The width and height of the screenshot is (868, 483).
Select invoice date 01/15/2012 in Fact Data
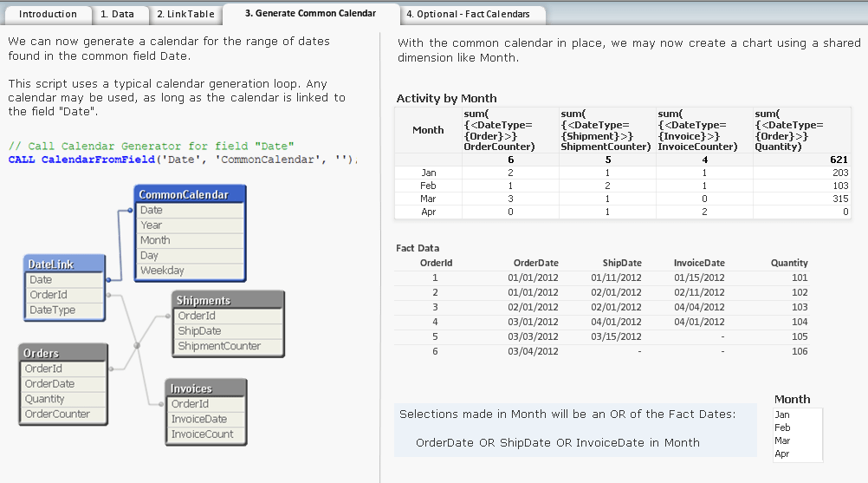(699, 277)
